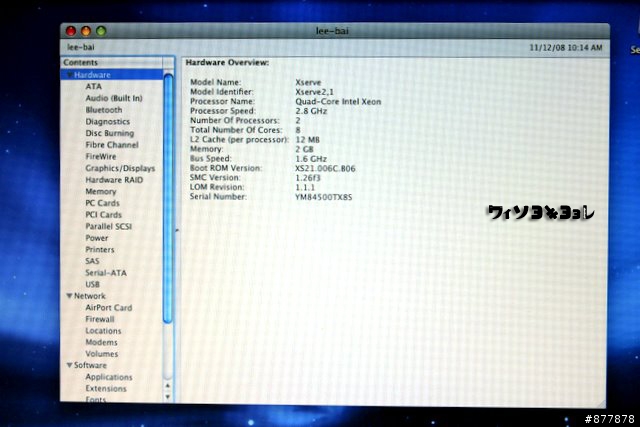Screen dimensions: 640x427
Task: Select Serial-ATA entry
Action: [x=106, y=273]
